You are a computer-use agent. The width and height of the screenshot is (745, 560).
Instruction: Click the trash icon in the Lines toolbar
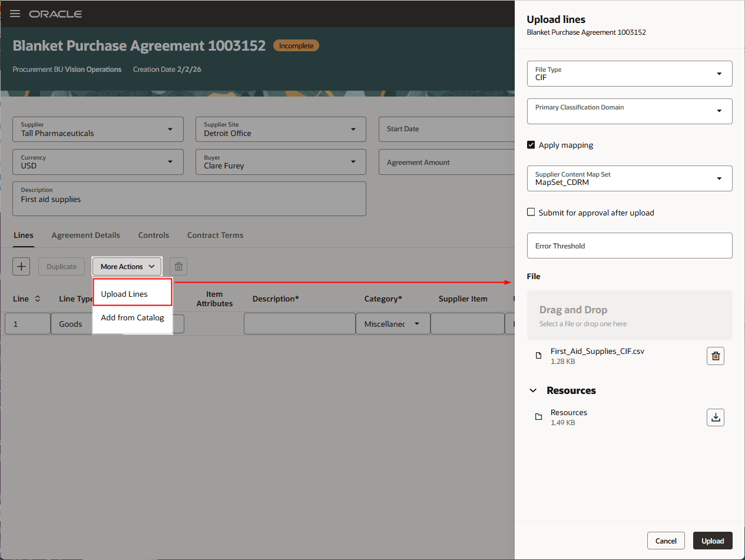pyautogui.click(x=178, y=266)
